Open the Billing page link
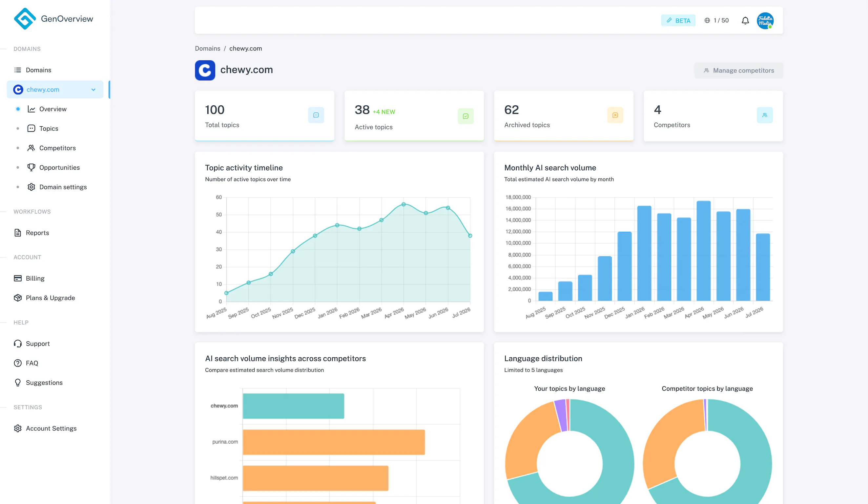This screenshot has height=504, width=868. click(35, 278)
